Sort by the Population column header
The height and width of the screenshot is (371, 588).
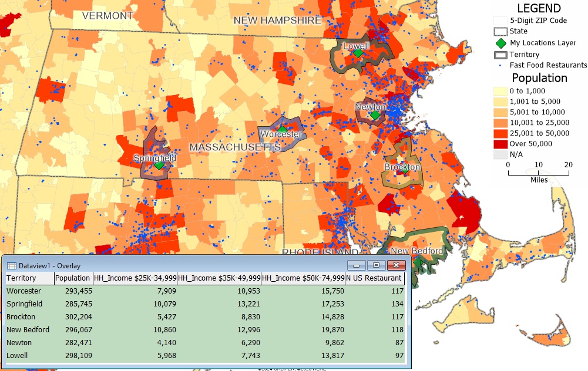pyautogui.click(x=73, y=278)
